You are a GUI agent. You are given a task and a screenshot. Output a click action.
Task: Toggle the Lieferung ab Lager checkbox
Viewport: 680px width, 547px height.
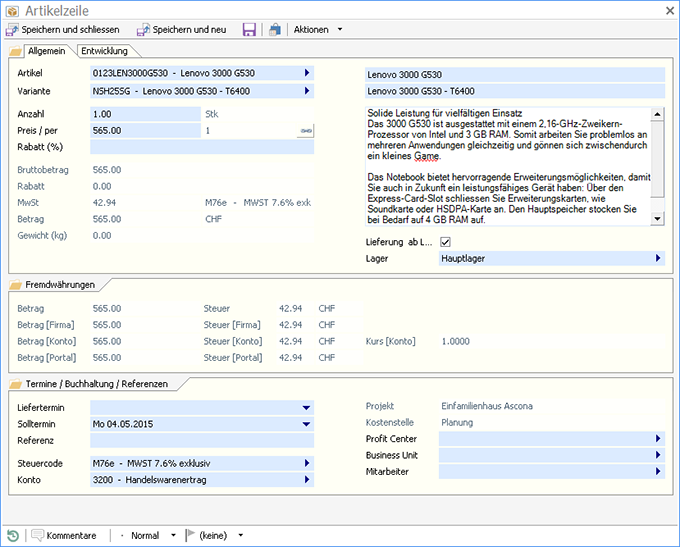click(445, 242)
